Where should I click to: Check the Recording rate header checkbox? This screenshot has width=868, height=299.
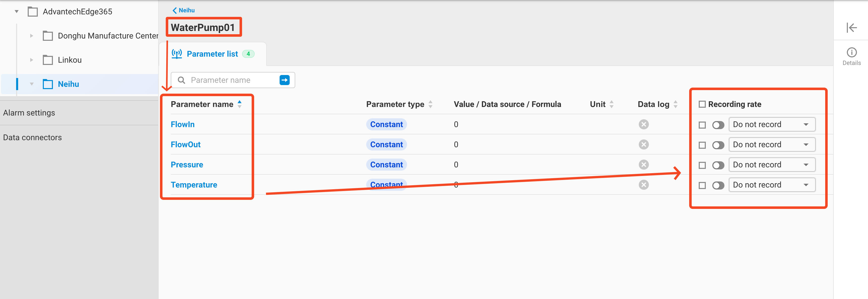pos(702,104)
